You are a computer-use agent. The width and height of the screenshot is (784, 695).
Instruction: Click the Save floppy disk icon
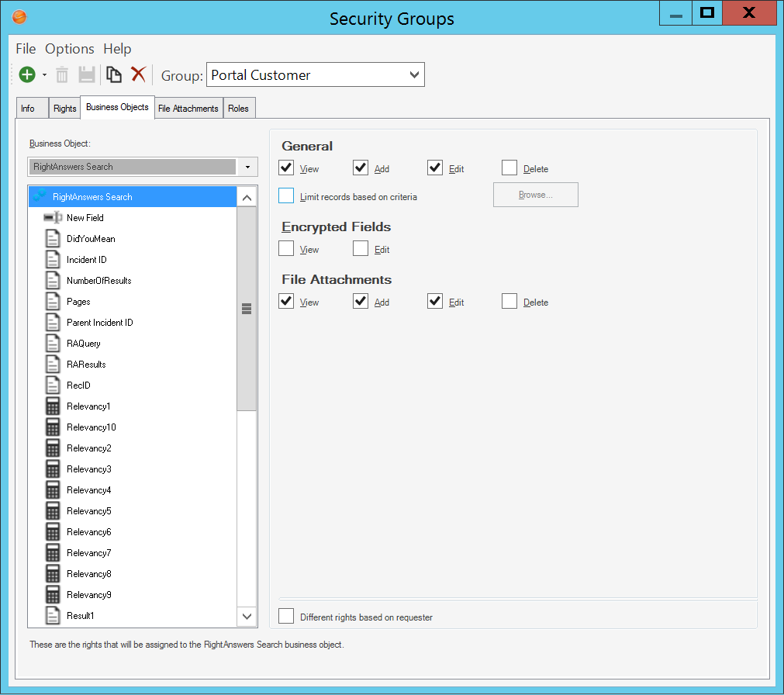87,74
